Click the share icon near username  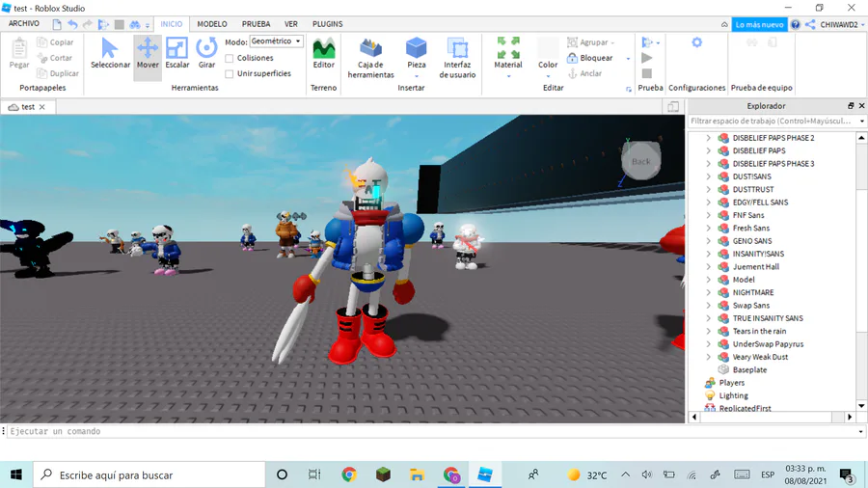[810, 24]
